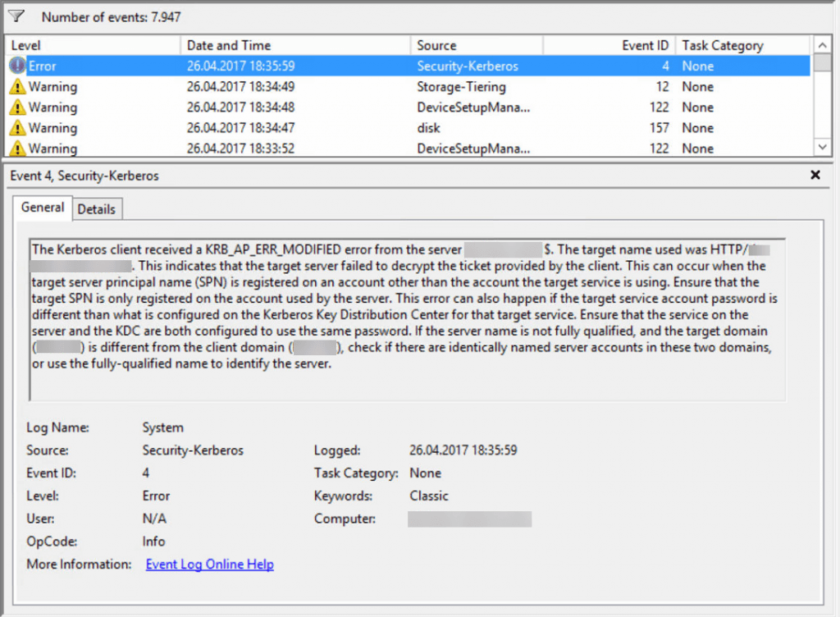Screen dimensions: 840x617
Task: Open Event Log Online Help link
Action: click(209, 564)
